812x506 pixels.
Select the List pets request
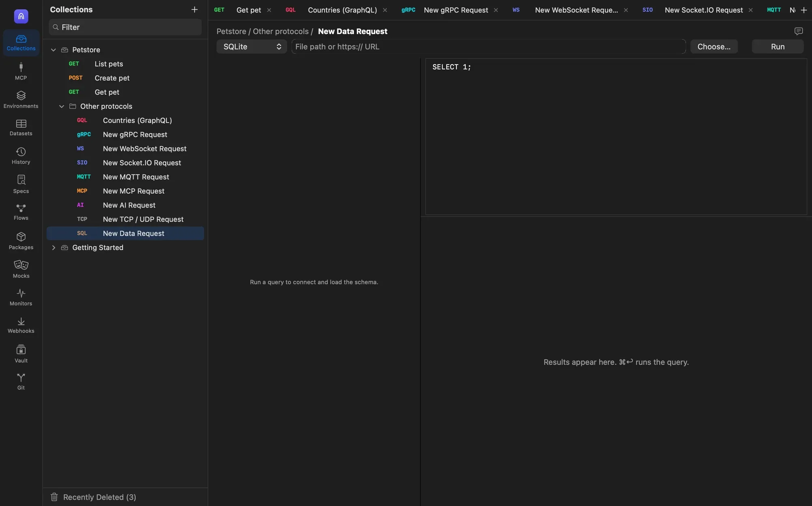pos(125,64)
